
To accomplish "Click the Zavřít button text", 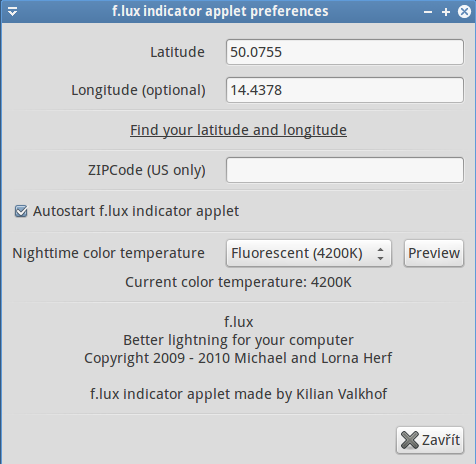I will coord(441,440).
